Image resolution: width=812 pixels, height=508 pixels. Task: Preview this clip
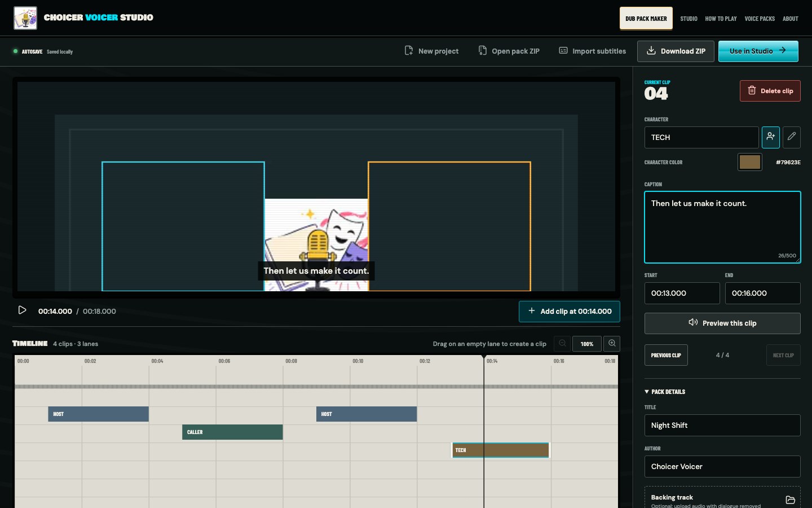722,323
